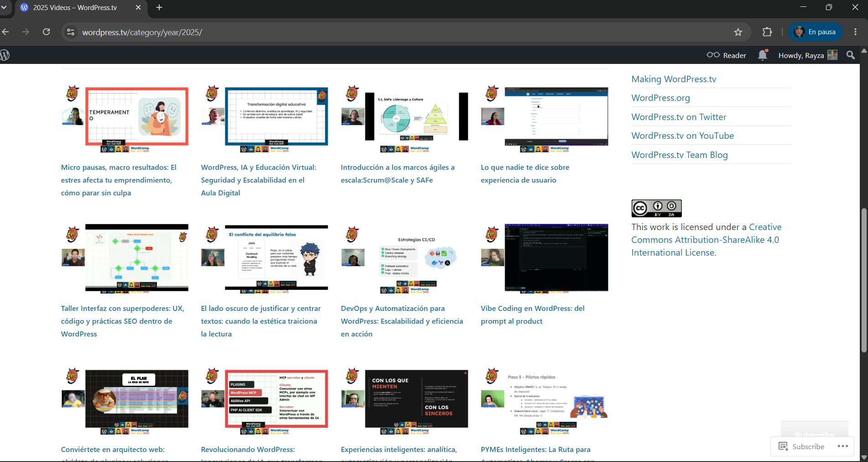Screen dimensions: 868x462
Task: Click the page vertical scrollbar thumb
Action: click(x=863, y=280)
